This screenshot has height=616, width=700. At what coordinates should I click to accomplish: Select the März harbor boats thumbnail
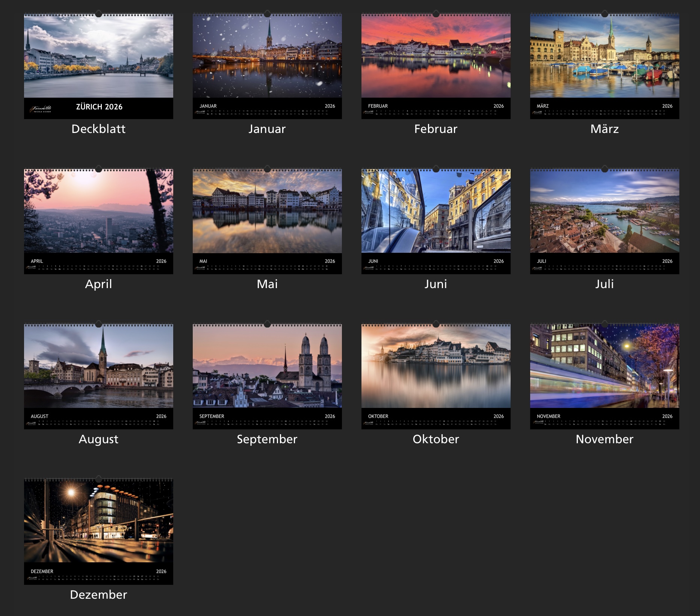tap(605, 56)
